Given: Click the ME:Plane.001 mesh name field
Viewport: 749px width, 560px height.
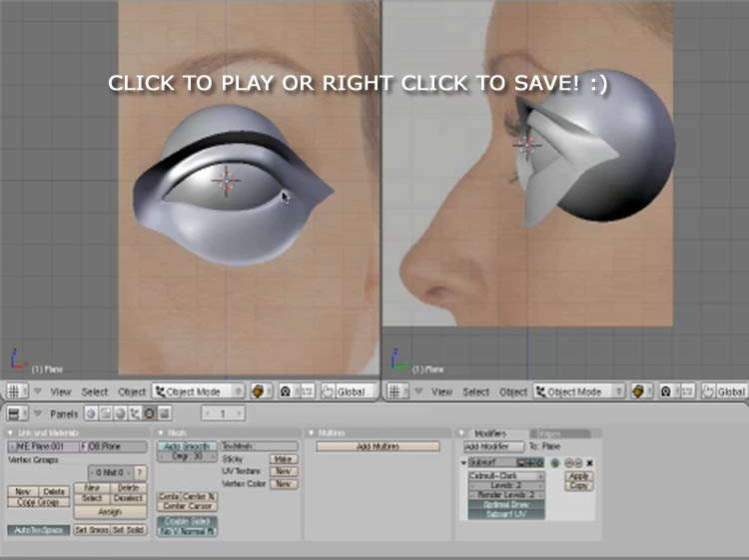Looking at the screenshot, I should point(43,446).
